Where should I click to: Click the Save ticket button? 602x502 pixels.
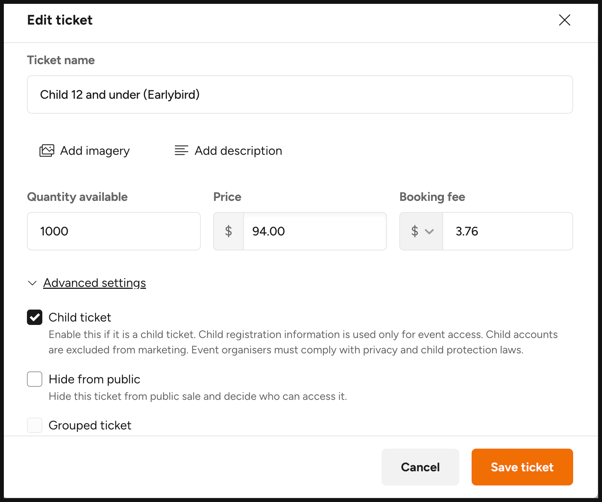click(522, 467)
